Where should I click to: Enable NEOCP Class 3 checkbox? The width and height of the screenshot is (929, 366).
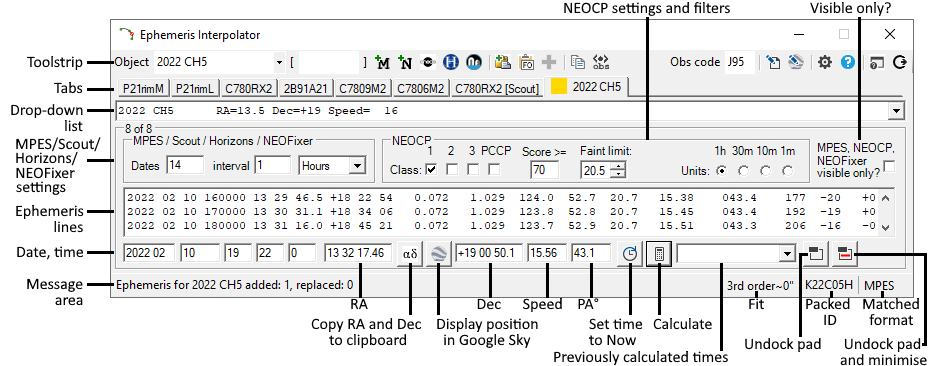[x=472, y=170]
